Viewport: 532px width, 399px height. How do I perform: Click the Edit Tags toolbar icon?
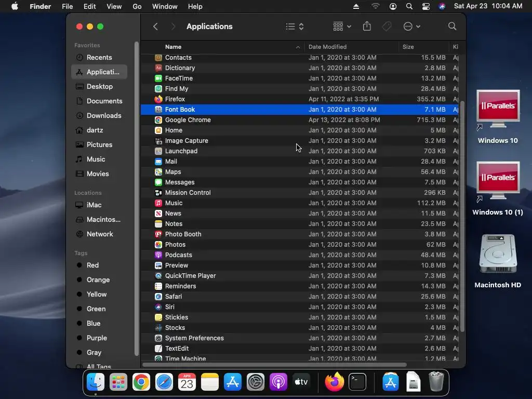(x=387, y=26)
